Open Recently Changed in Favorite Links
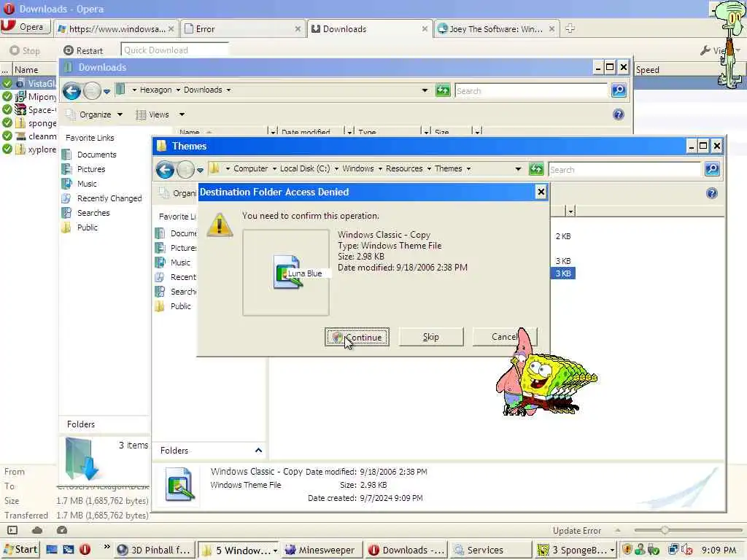The width and height of the screenshot is (747, 560). point(109,198)
